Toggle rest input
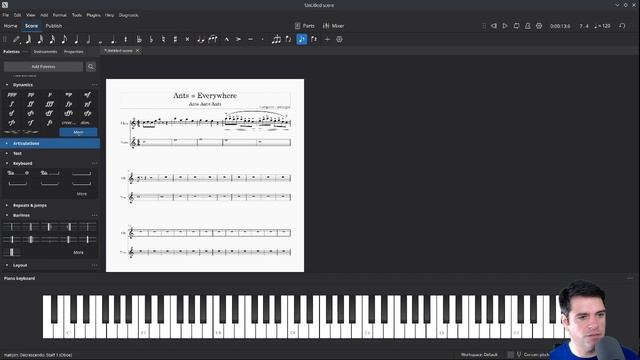Viewport: 640px width, 360px height. coord(126,40)
